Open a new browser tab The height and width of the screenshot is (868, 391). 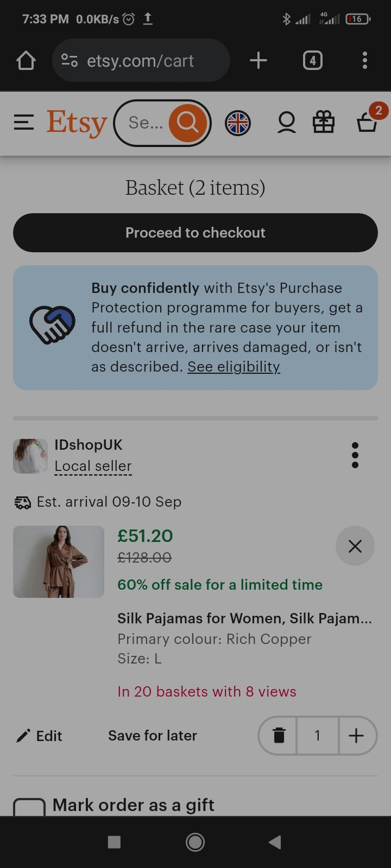tap(258, 60)
